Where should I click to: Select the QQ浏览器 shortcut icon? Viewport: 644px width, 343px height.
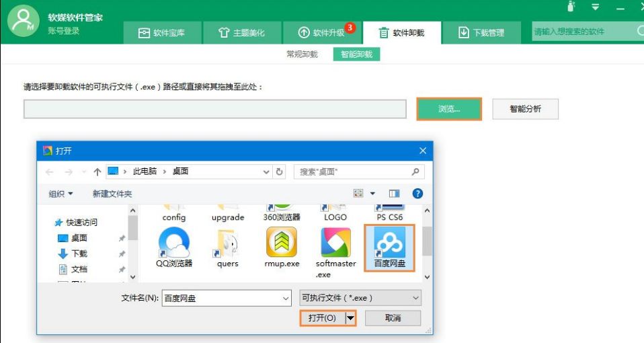tap(174, 243)
